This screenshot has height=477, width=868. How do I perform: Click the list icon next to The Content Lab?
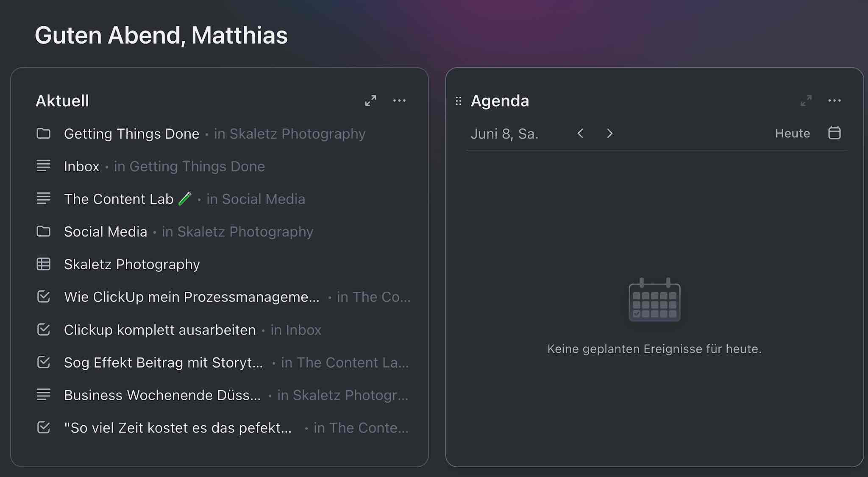[43, 198]
